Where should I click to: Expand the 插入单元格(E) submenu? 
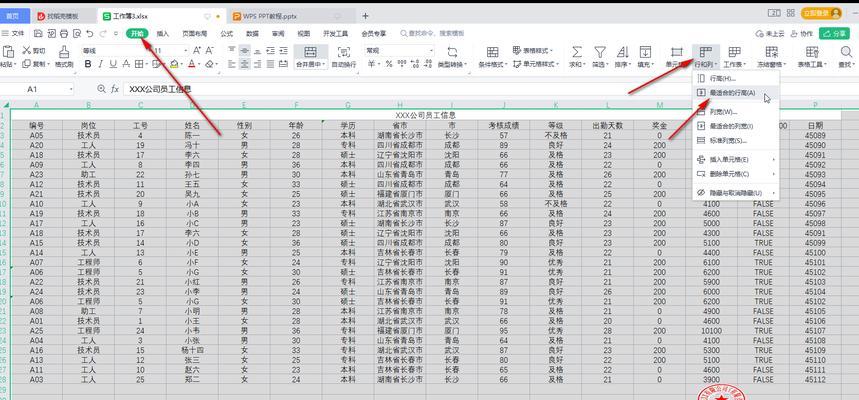tap(735, 159)
